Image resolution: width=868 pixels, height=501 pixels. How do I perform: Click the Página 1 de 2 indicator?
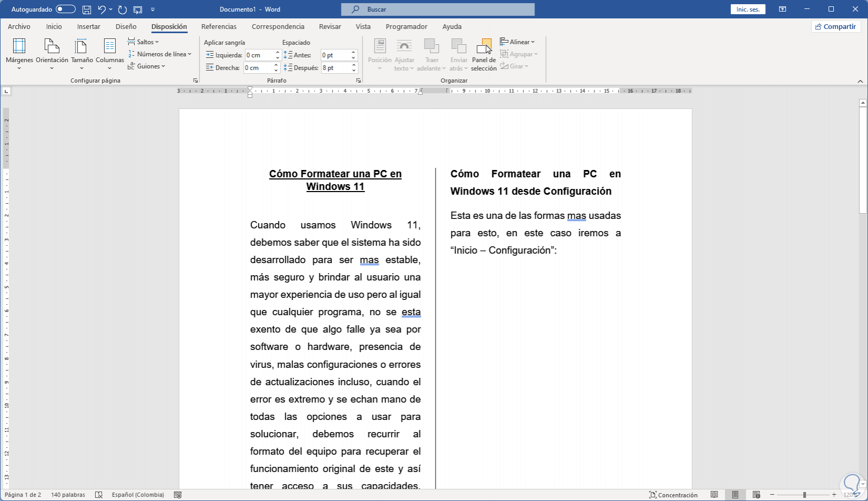23,495
